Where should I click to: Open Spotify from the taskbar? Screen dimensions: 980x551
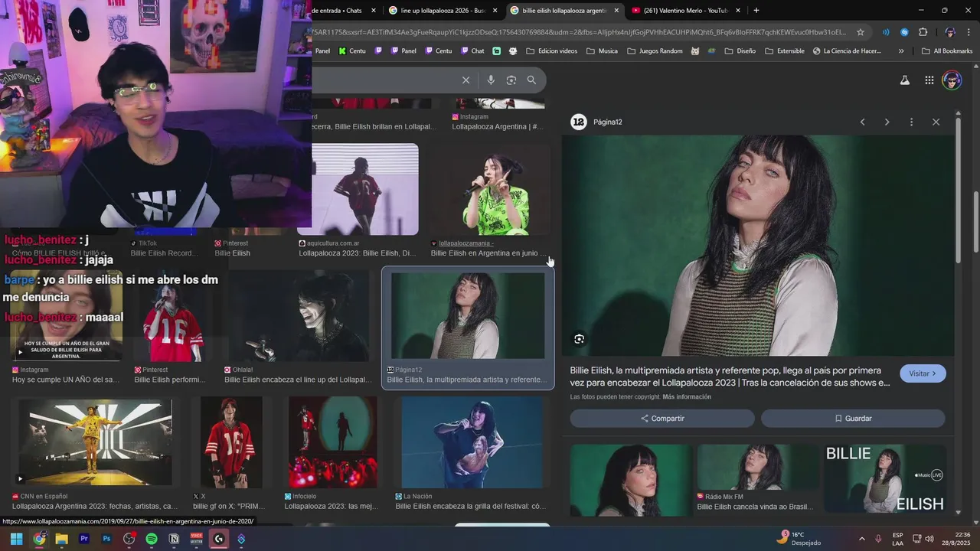point(152,539)
